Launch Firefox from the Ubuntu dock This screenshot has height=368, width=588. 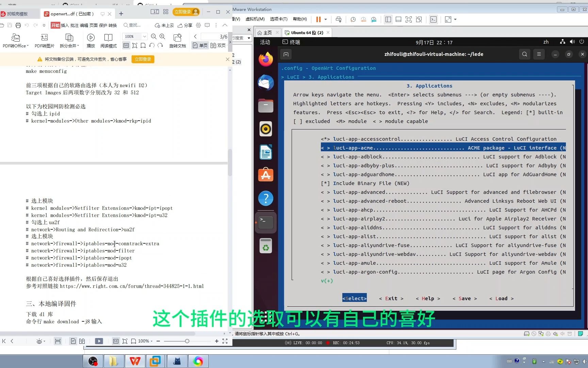pos(265,59)
